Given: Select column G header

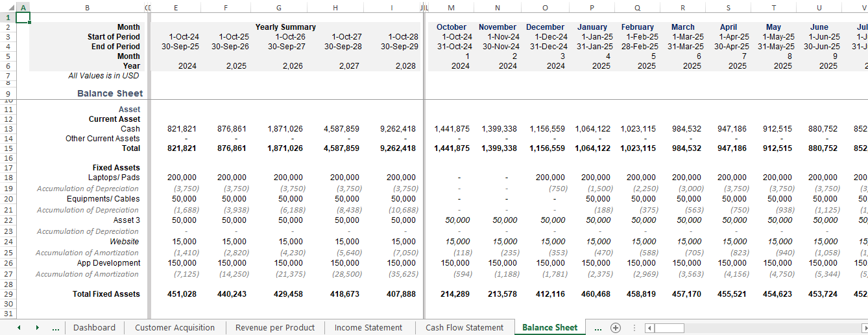Looking at the screenshot, I should pyautogui.click(x=278, y=7).
